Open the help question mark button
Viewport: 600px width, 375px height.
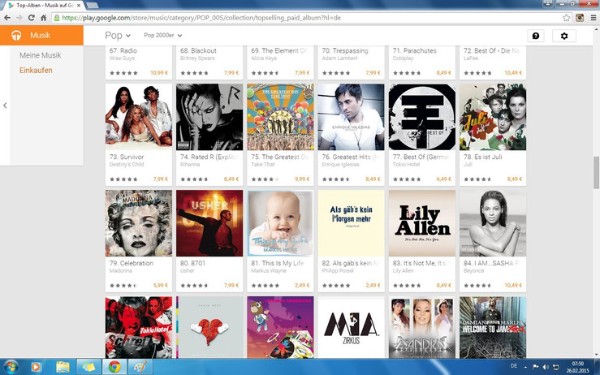pos(536,36)
